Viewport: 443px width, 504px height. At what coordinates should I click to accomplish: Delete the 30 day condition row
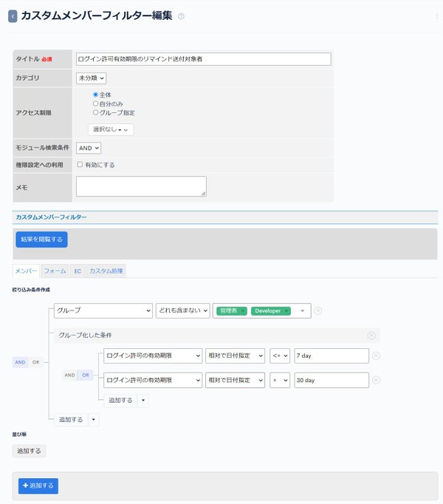coord(376,381)
